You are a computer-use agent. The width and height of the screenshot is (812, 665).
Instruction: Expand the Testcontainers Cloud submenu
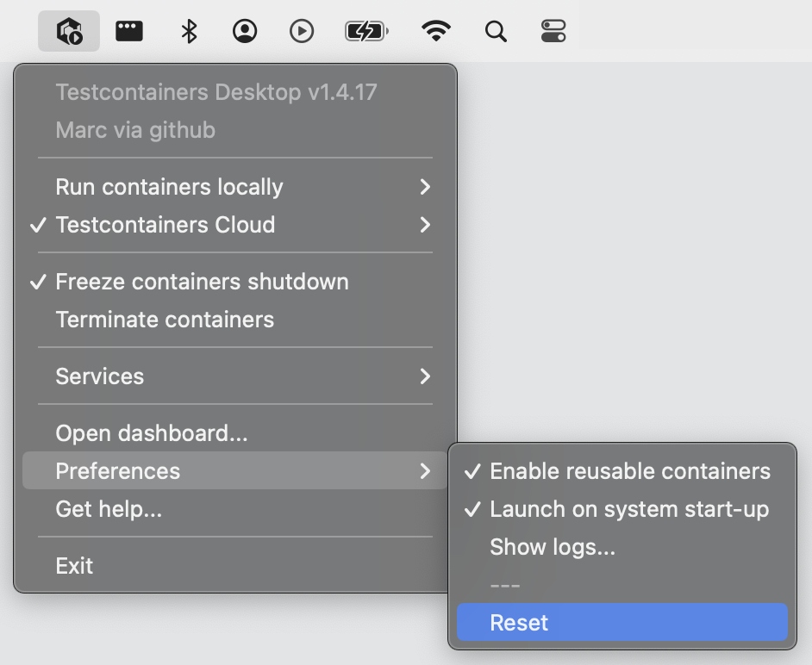(166, 225)
